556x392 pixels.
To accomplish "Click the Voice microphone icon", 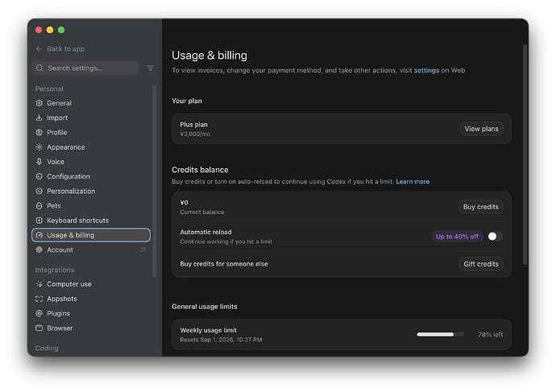I will tap(39, 162).
